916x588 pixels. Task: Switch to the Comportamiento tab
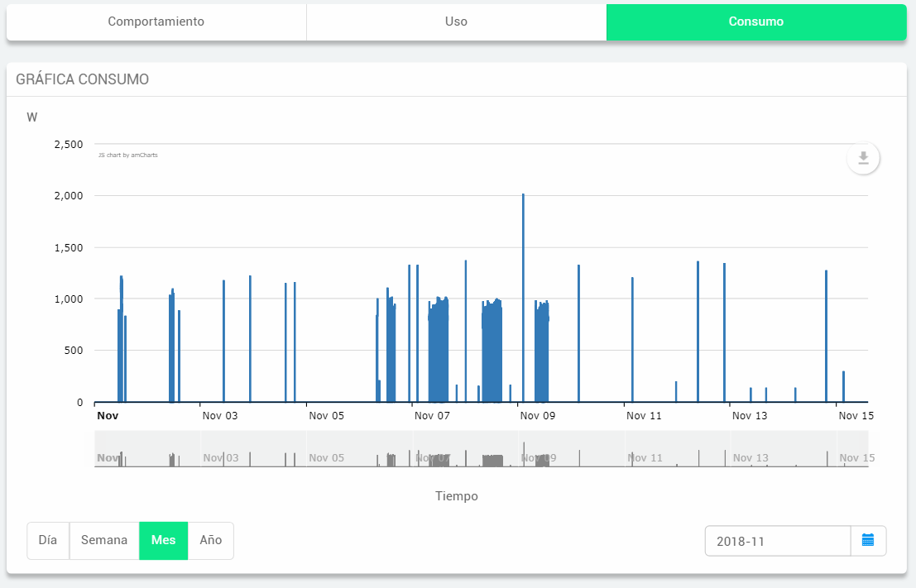(x=156, y=22)
